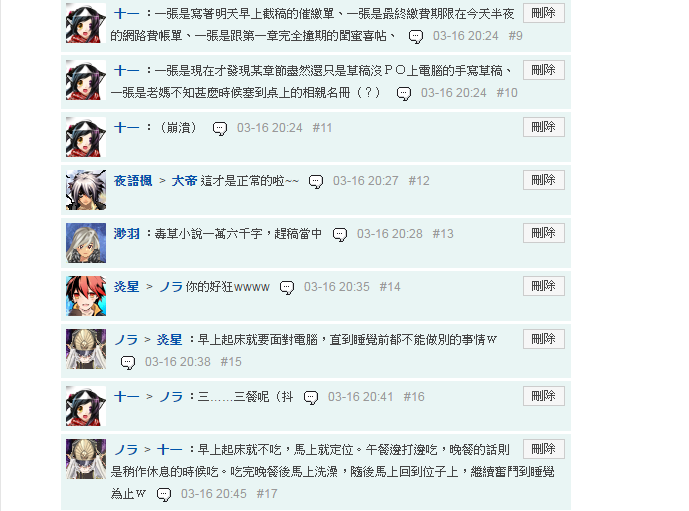The width and height of the screenshot is (689, 511).
Task: Click reply bubble icon on comment #9
Action: pos(415,36)
